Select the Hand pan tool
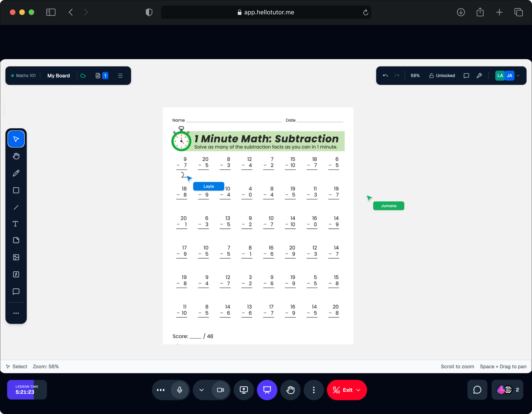532x414 pixels. pyautogui.click(x=16, y=156)
